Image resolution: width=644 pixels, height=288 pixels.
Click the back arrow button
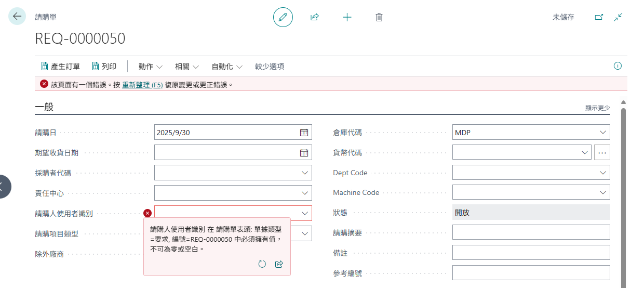17,16
